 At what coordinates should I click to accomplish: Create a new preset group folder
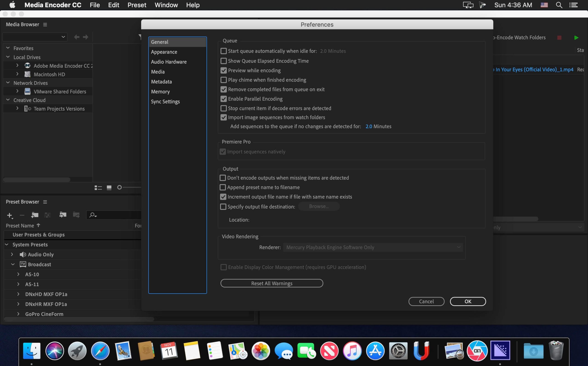(x=35, y=215)
